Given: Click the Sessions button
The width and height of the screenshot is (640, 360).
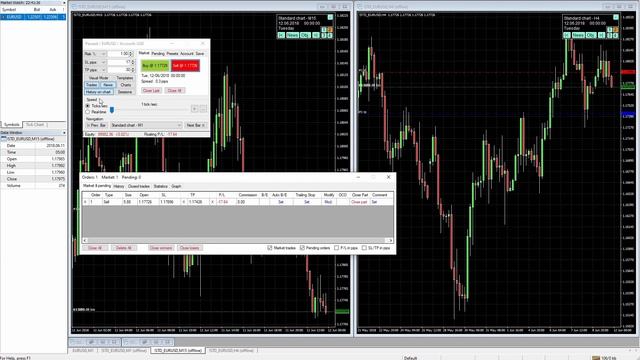Looking at the screenshot, I should click(125, 92).
